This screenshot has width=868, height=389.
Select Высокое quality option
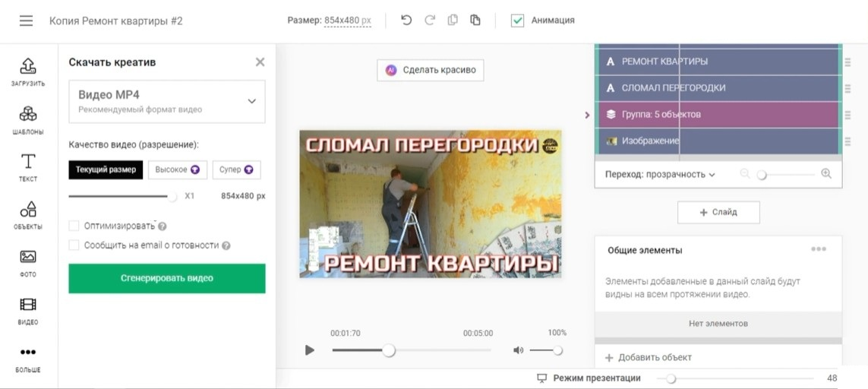(178, 170)
